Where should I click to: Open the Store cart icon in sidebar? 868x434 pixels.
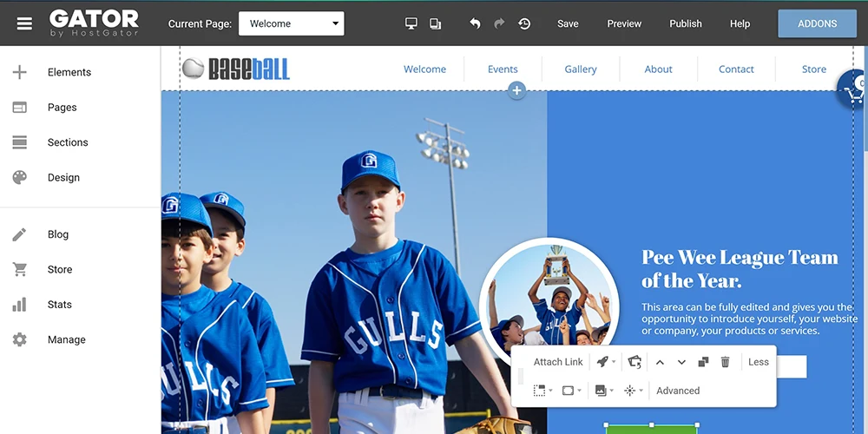point(20,270)
